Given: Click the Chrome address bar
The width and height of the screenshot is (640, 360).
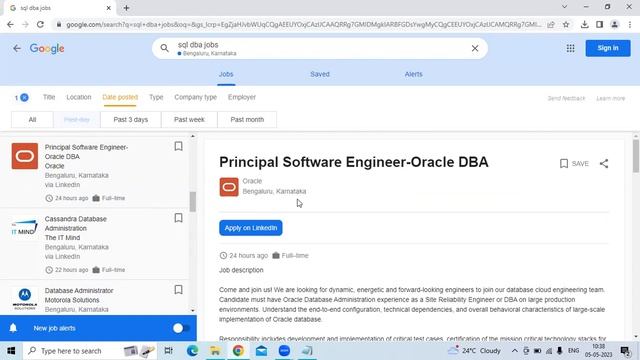Looking at the screenshot, I should pyautogui.click(x=304, y=24).
